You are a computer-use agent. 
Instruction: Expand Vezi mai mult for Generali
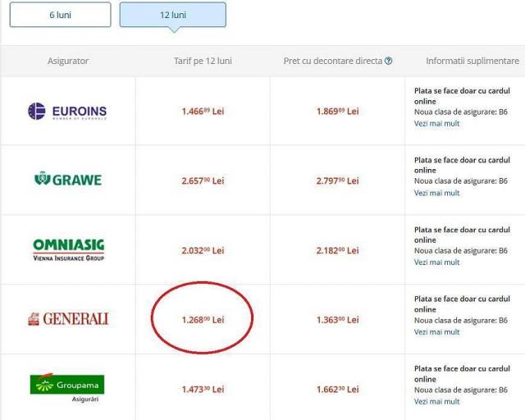click(x=436, y=332)
